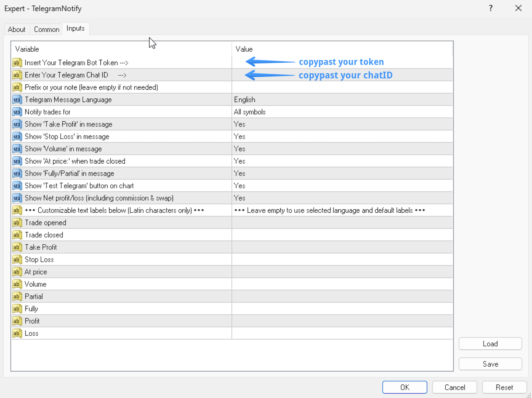Click the Load button
The width and height of the screenshot is (532, 398).
click(490, 344)
